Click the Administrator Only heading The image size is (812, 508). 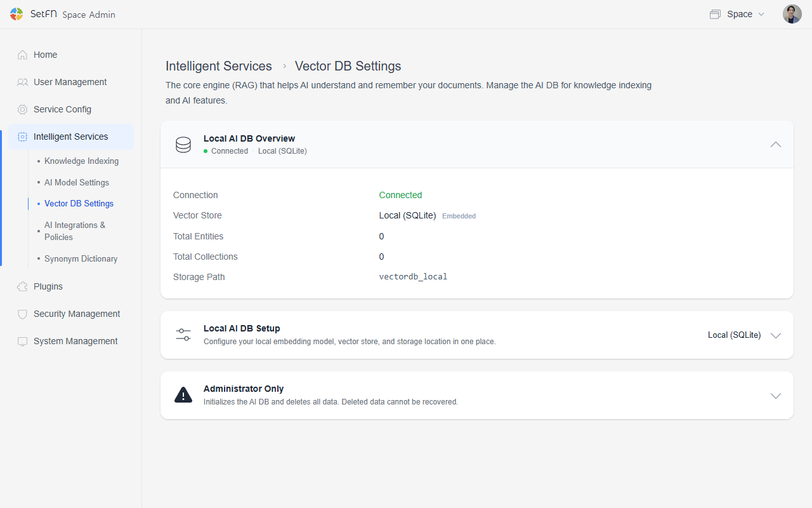coord(244,389)
